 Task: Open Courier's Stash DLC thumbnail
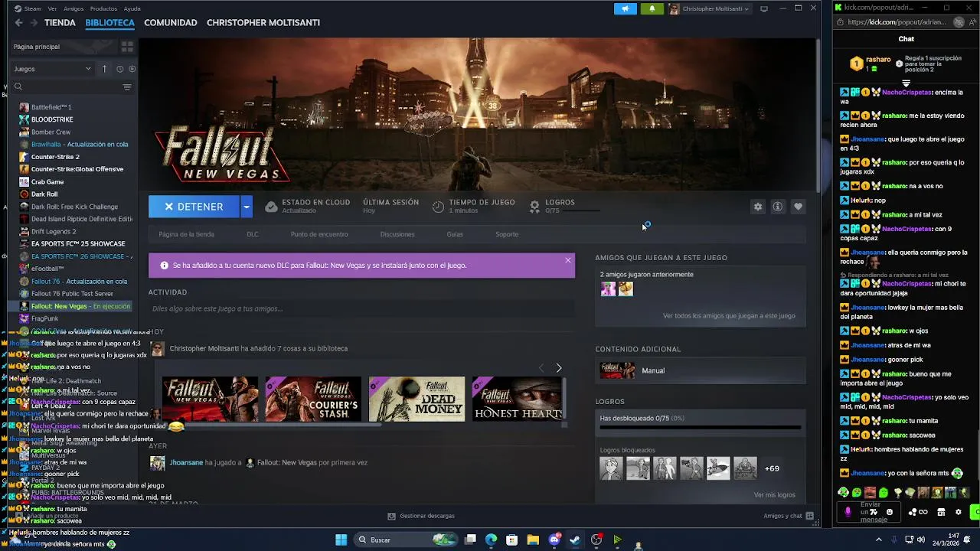click(x=313, y=399)
